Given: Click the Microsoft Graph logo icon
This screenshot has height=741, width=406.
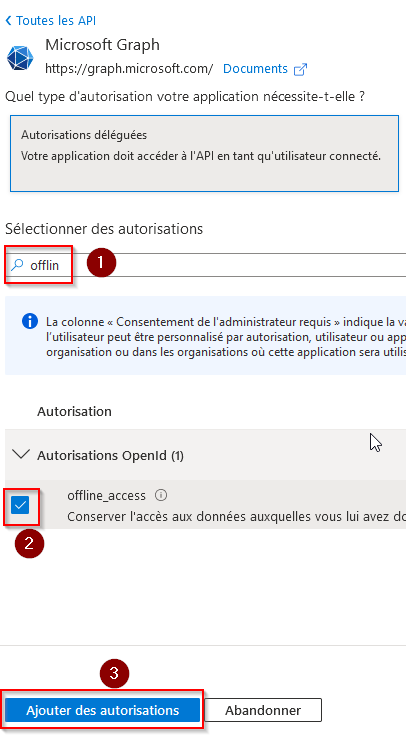Looking at the screenshot, I should (x=20, y=57).
